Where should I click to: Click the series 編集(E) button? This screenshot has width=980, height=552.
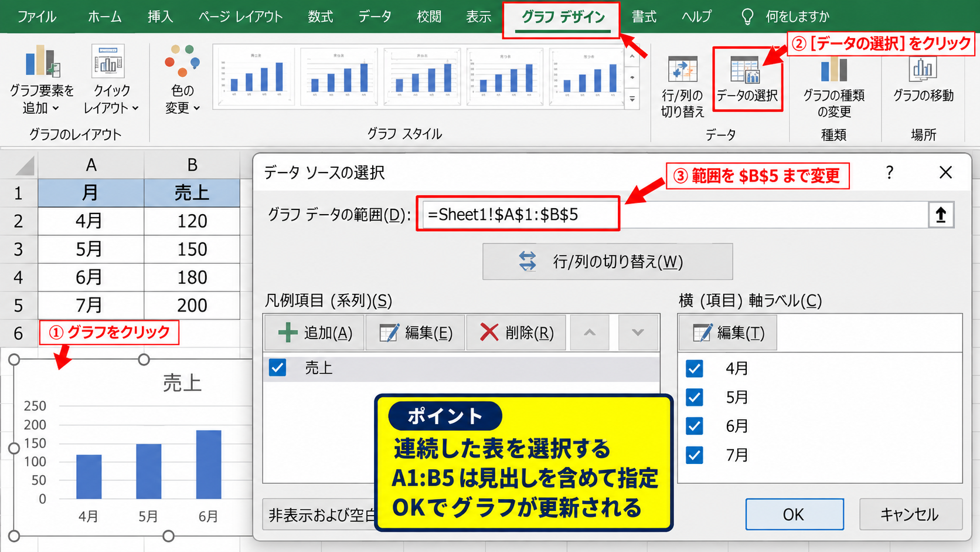[415, 333]
